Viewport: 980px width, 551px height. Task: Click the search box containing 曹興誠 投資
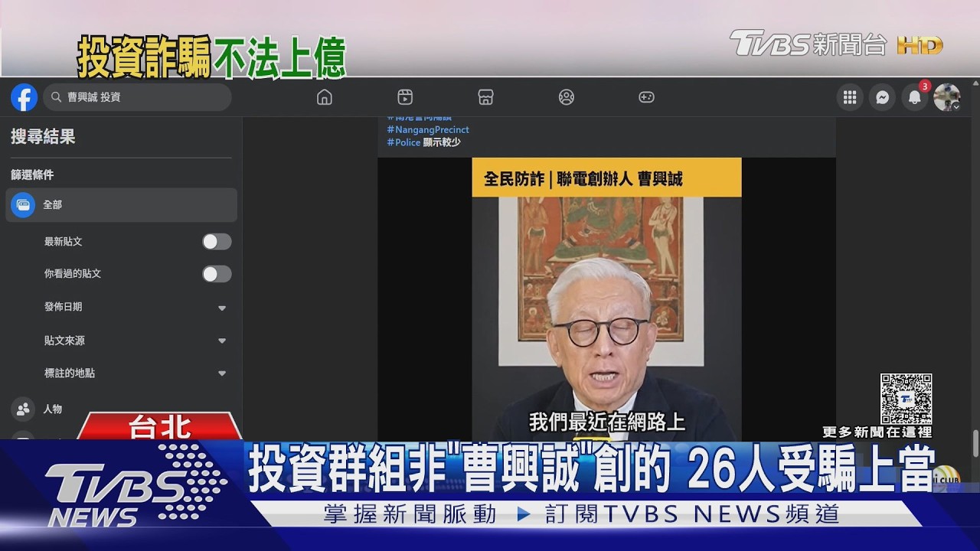pyautogui.click(x=137, y=97)
